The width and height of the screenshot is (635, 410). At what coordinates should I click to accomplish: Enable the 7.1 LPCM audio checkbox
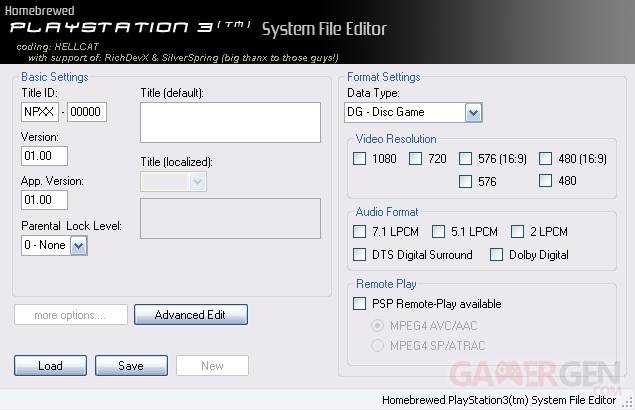359,232
